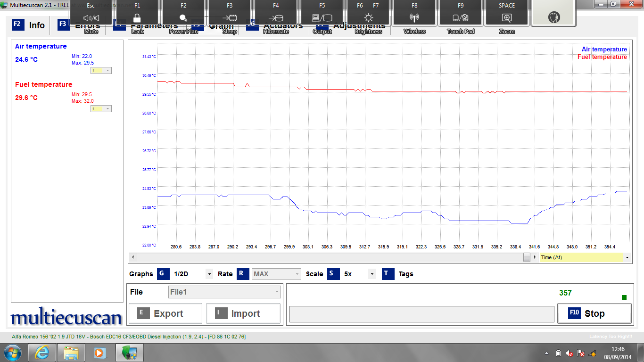This screenshot has width=644, height=362.
Task: Click the Sleep icon in the overlay
Action: pos(230,18)
